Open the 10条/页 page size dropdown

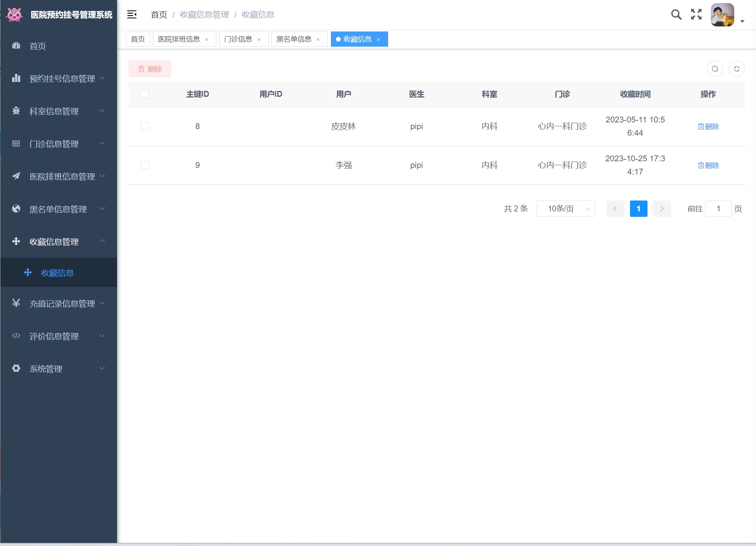[x=565, y=209]
